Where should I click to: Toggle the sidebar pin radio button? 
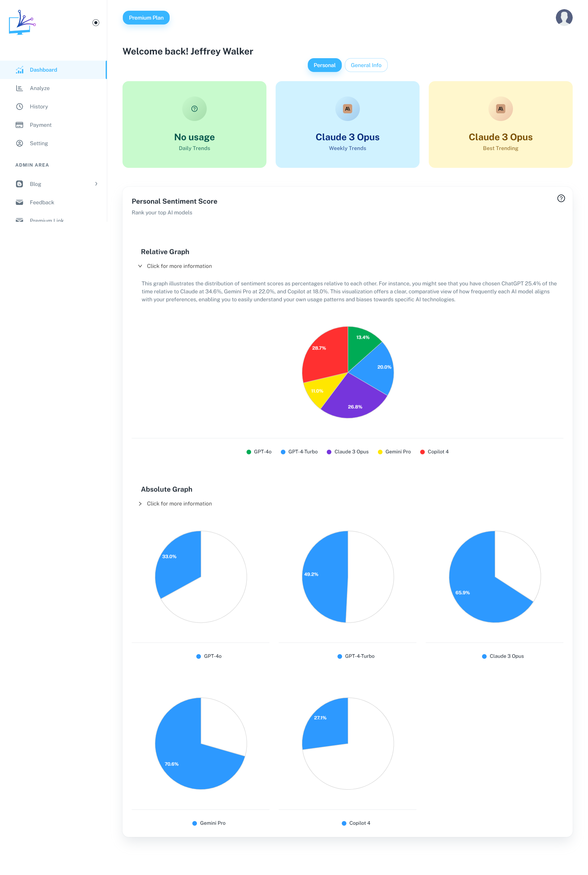pyautogui.click(x=96, y=23)
